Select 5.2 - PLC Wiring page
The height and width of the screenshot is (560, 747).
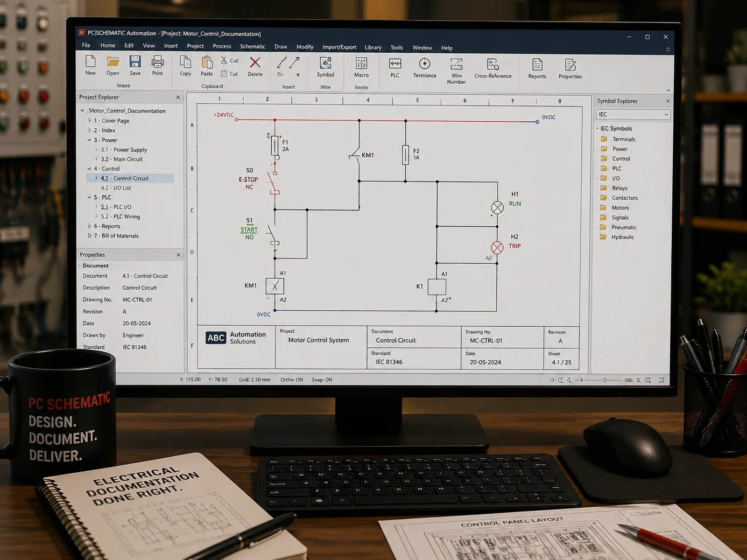(x=120, y=217)
